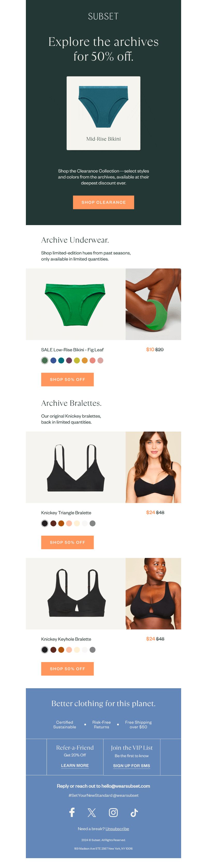Pick the yellow-green swatch for Low-Rise Bikini
207x868 pixels.
click(x=77, y=360)
